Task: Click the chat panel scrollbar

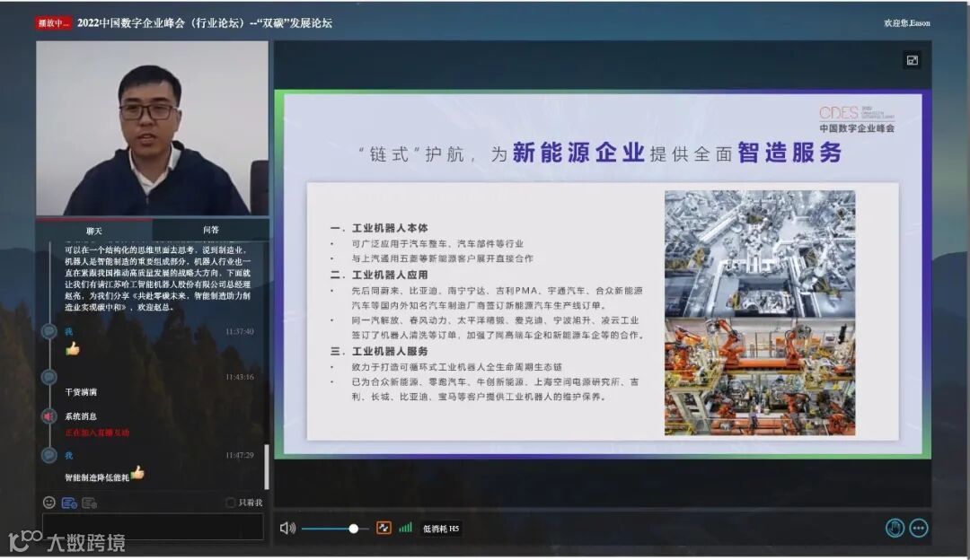Action: (267, 467)
